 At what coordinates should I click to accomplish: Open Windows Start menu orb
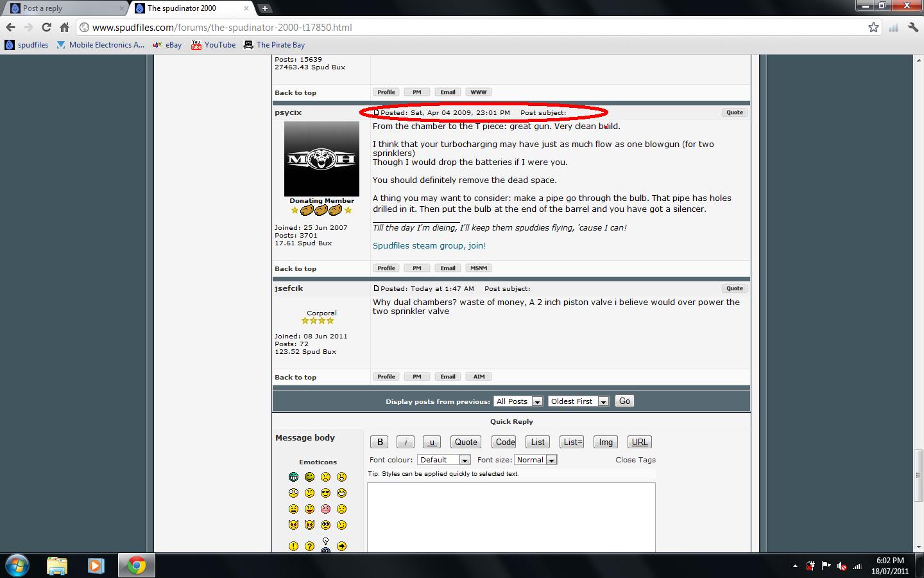coord(17,565)
